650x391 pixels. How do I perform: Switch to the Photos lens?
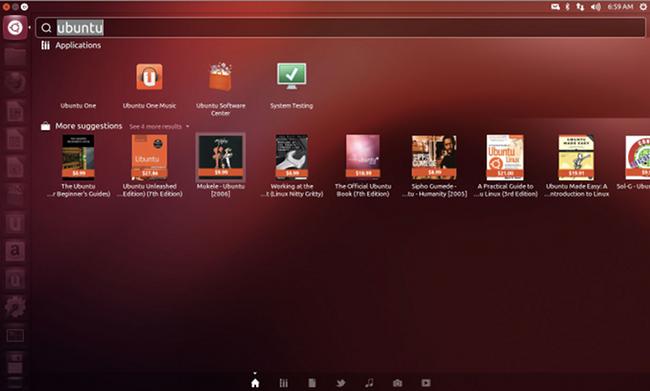(398, 383)
